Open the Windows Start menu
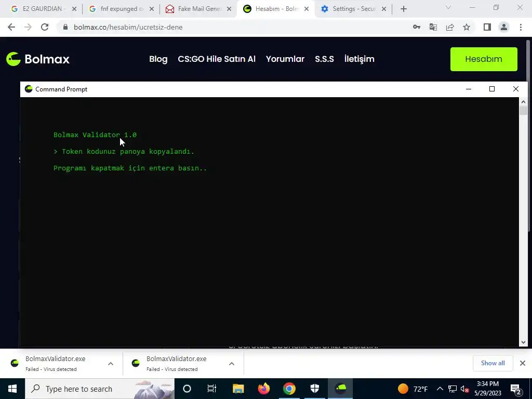 pos(12,389)
